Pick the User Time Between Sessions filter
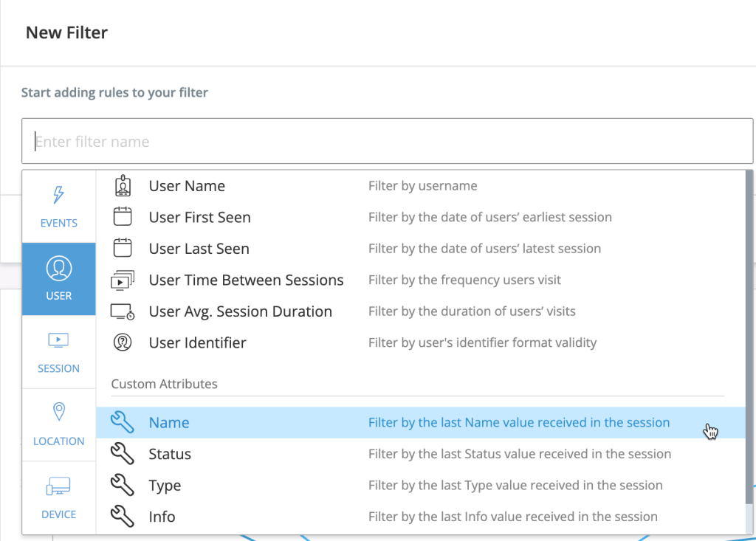This screenshot has width=756, height=541. click(x=246, y=280)
